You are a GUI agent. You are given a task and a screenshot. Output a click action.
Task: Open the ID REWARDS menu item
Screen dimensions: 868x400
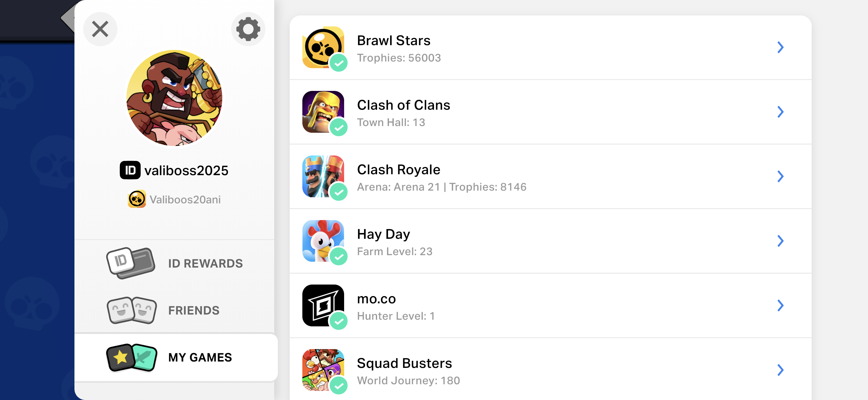point(175,263)
